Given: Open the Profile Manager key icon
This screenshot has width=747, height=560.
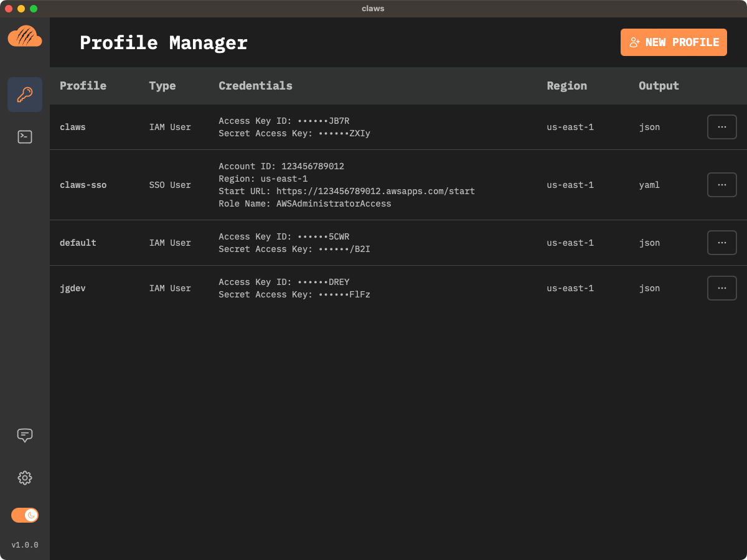Looking at the screenshot, I should coord(25,95).
